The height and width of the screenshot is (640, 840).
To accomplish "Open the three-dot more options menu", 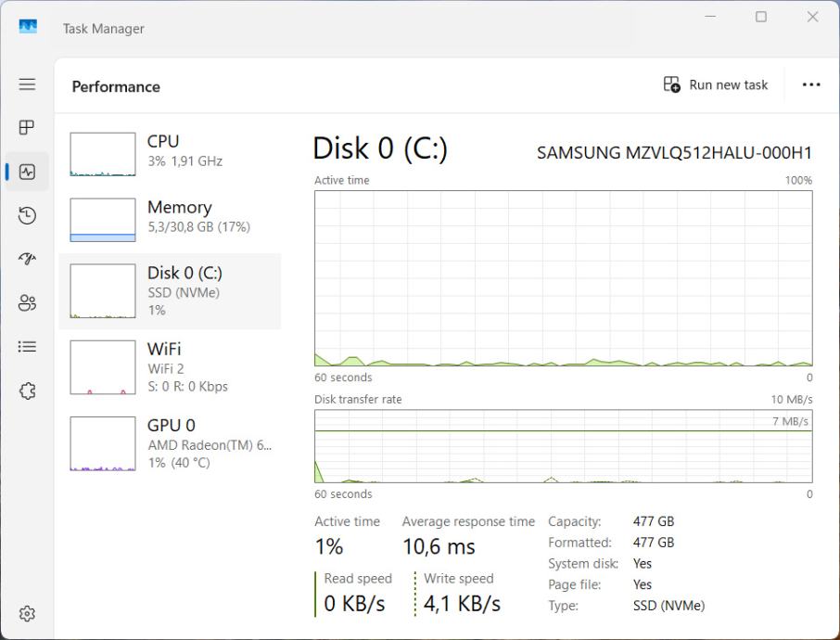I will (x=811, y=85).
